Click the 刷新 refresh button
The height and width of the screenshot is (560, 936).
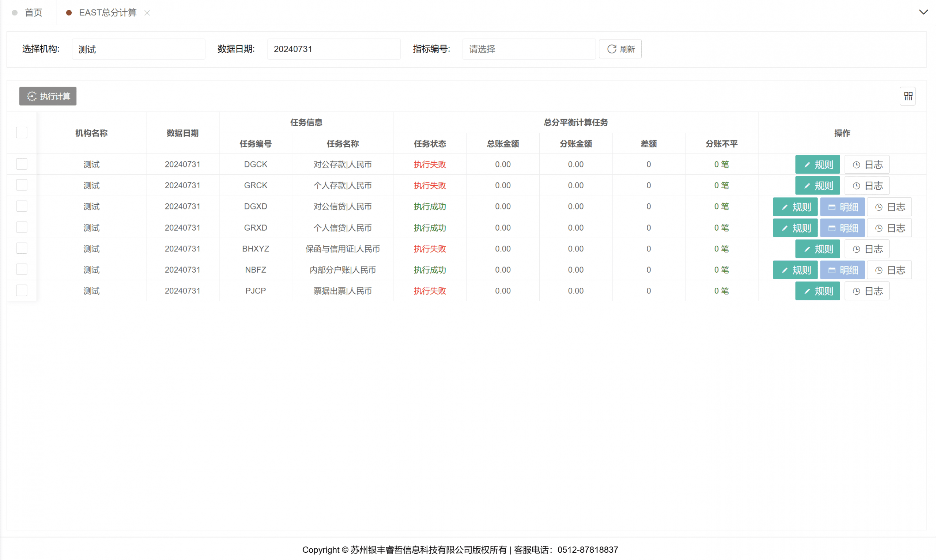coord(620,49)
